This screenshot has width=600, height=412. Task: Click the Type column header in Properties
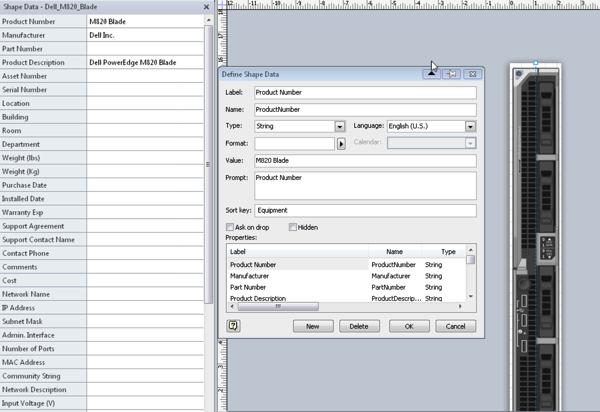pyautogui.click(x=444, y=252)
